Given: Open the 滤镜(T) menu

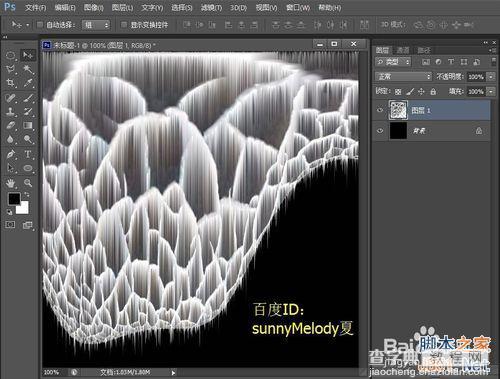Looking at the screenshot, I should pos(211,8).
